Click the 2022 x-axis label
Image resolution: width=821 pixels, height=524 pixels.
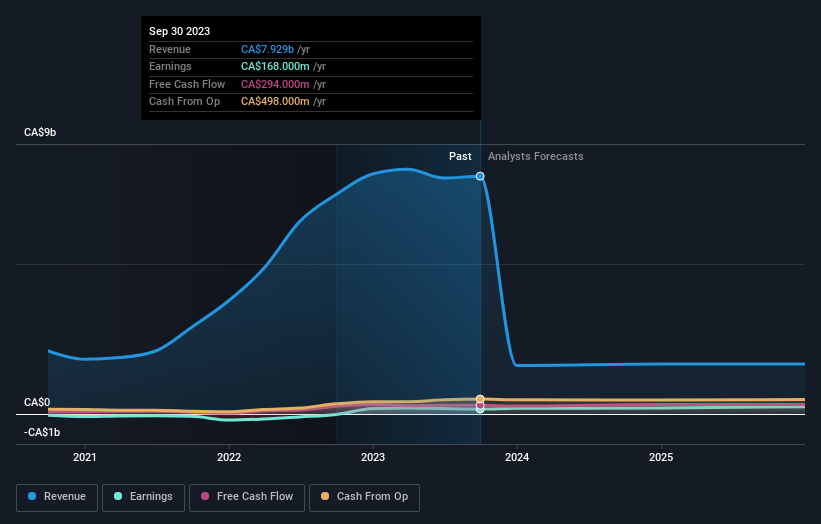229,457
